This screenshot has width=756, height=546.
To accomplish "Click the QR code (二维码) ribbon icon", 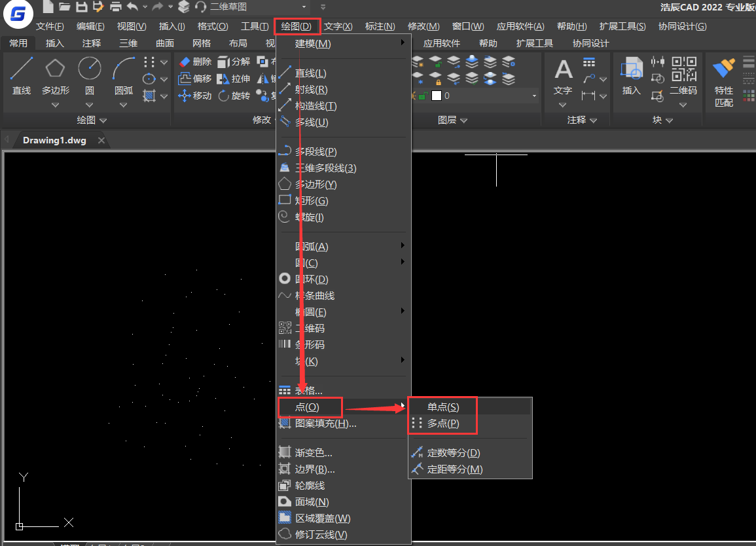I will [683, 70].
